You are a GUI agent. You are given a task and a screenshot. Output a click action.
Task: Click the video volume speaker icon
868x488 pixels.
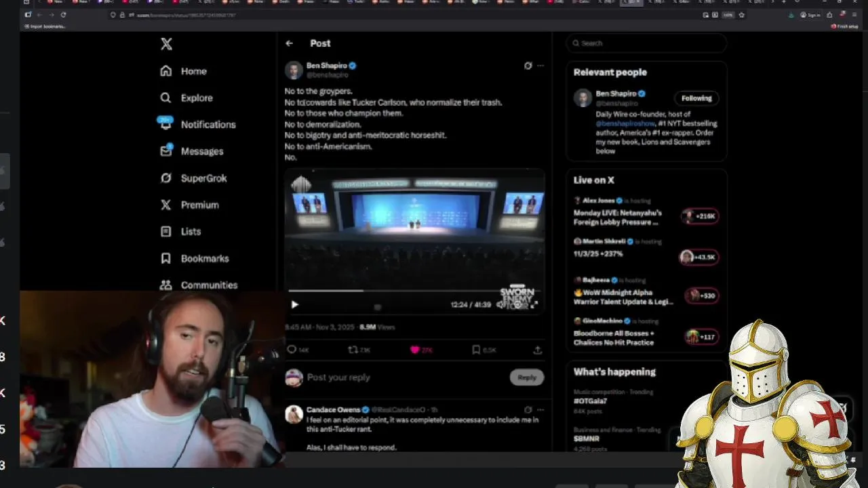pos(500,305)
